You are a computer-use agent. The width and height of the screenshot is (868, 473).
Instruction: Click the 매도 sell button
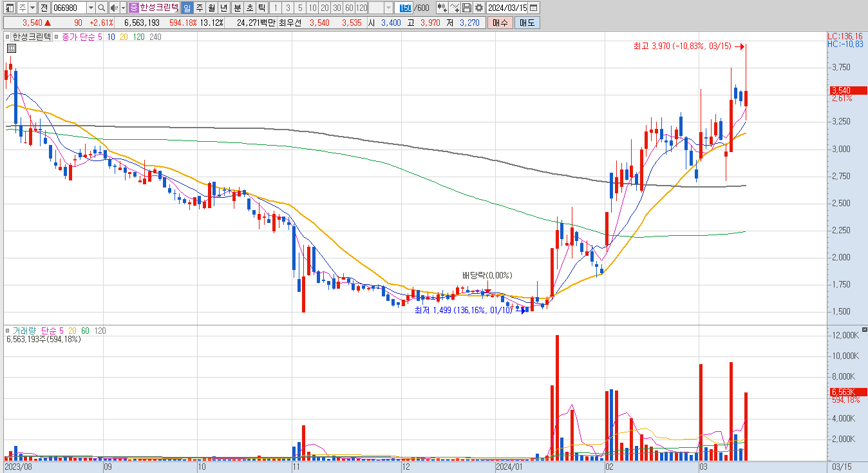[x=527, y=23]
